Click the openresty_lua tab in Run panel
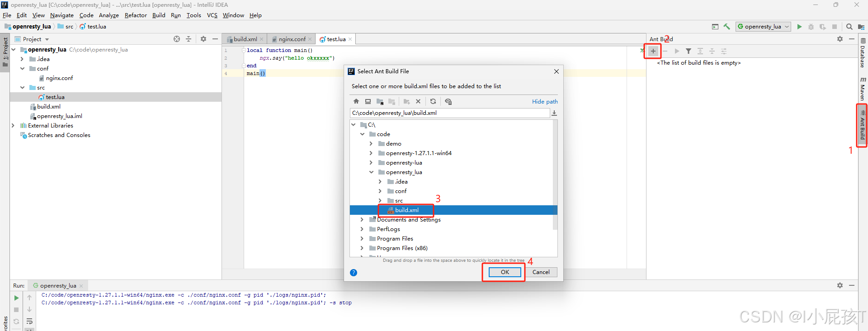This screenshot has width=868, height=331. 58,286
